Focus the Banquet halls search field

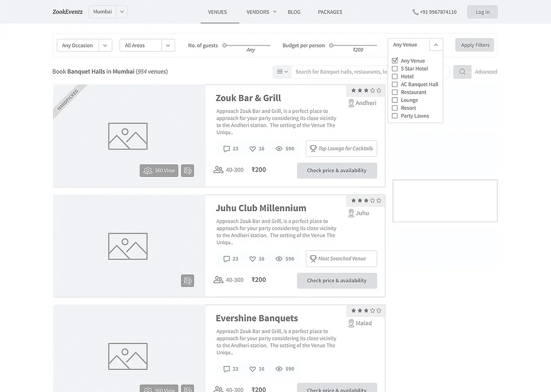pos(370,72)
